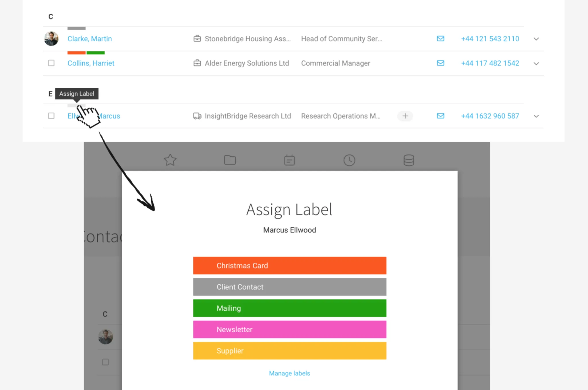This screenshot has height=390, width=588.
Task: Call +44 117 482 1542
Action: pos(490,63)
